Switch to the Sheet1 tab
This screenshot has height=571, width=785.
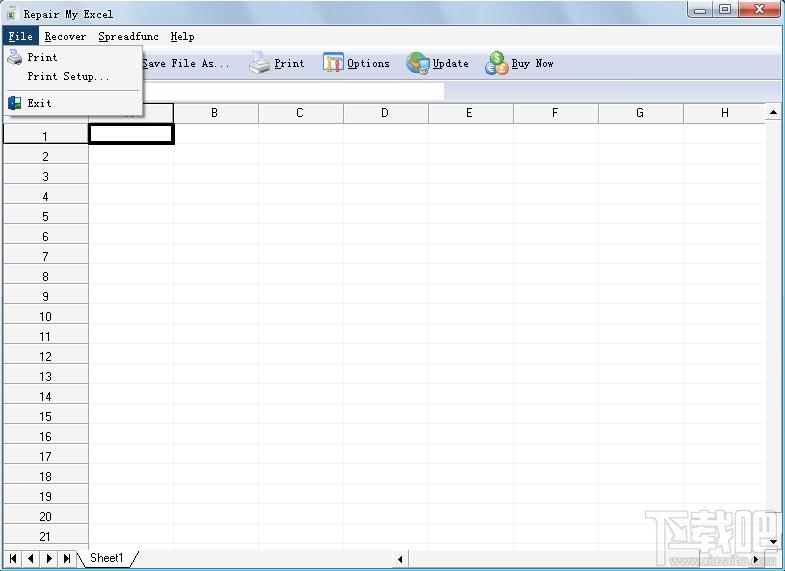[107, 557]
